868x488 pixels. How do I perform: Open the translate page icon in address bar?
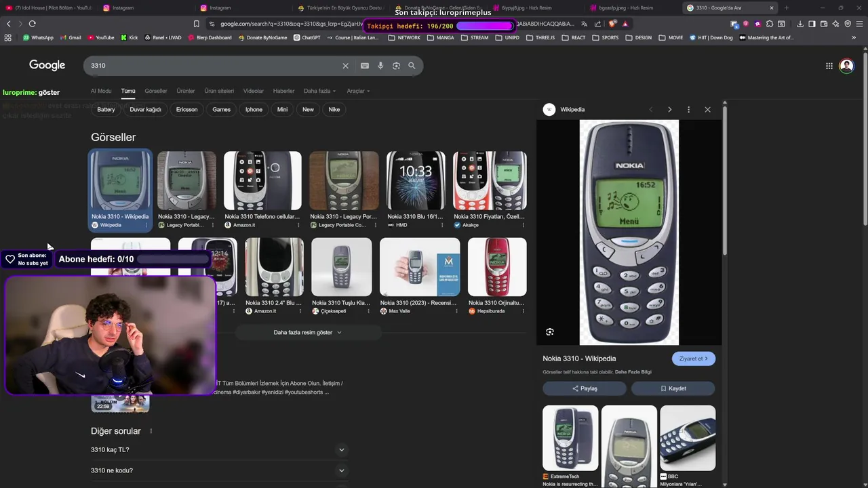pos(585,24)
